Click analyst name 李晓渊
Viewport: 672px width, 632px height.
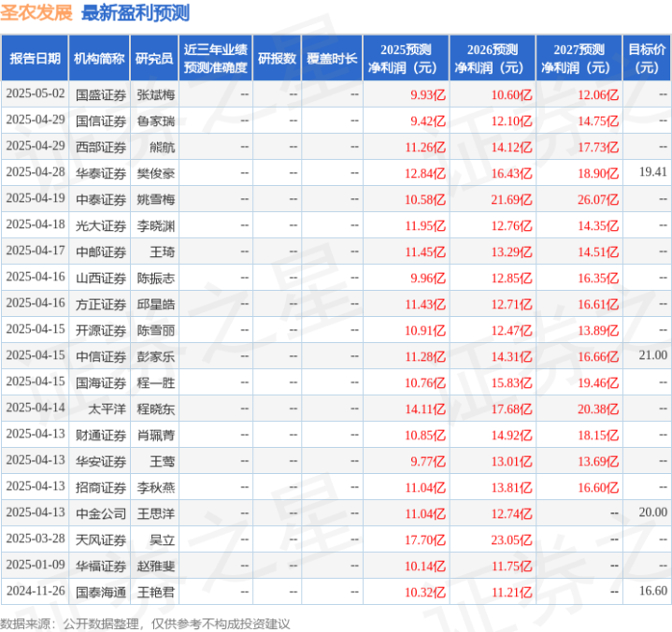[155, 225]
